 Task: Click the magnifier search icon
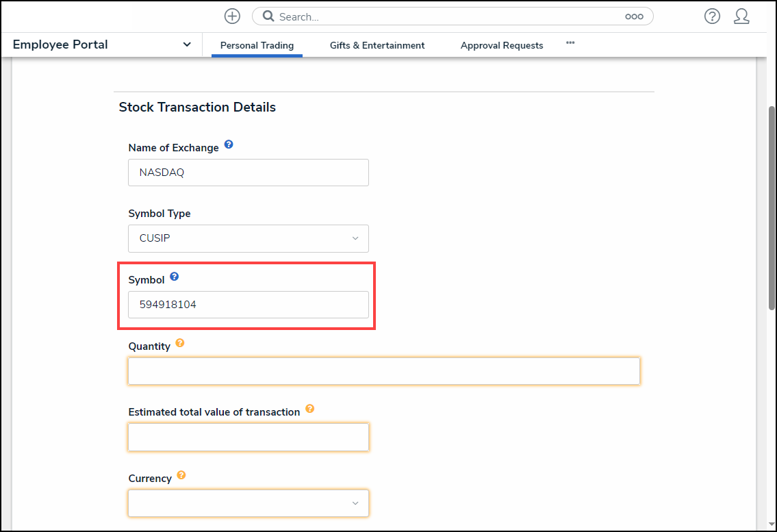click(x=269, y=16)
